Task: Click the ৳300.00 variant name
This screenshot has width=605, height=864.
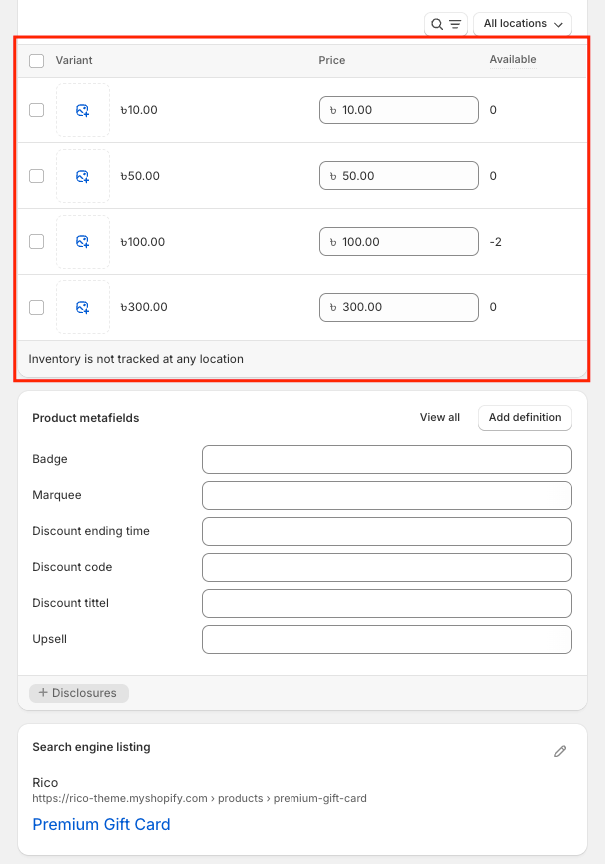Action: 144,307
